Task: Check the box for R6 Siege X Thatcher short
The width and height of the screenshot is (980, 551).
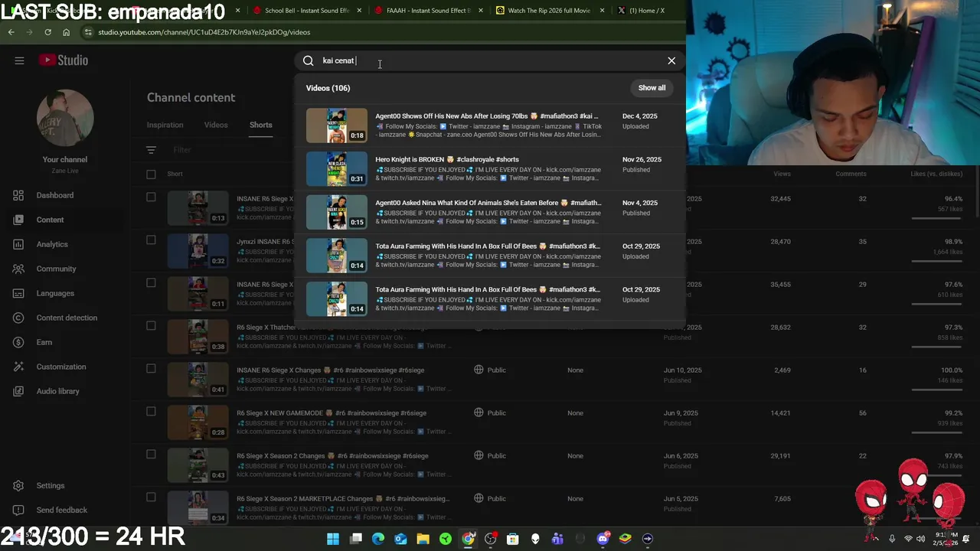Action: [x=151, y=325]
